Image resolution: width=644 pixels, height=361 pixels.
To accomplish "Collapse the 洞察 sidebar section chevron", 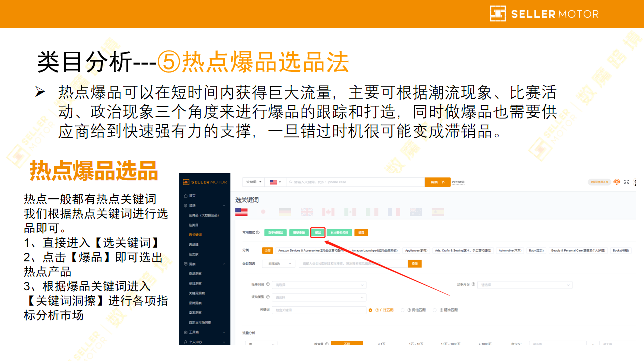I will (224, 264).
